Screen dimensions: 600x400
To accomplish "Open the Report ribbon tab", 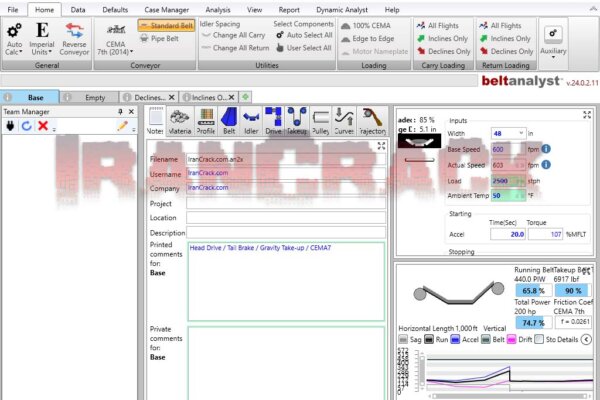I will (289, 10).
